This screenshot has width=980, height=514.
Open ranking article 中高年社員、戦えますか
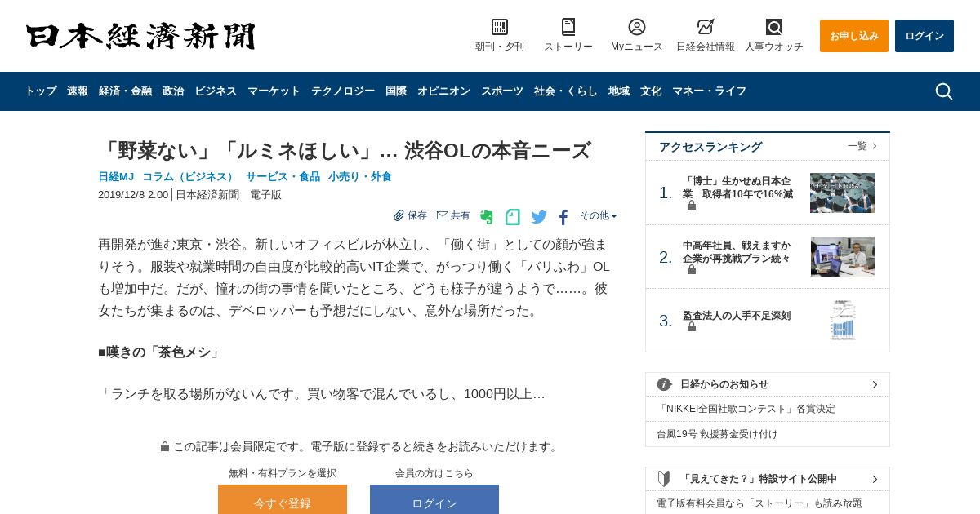point(737,251)
